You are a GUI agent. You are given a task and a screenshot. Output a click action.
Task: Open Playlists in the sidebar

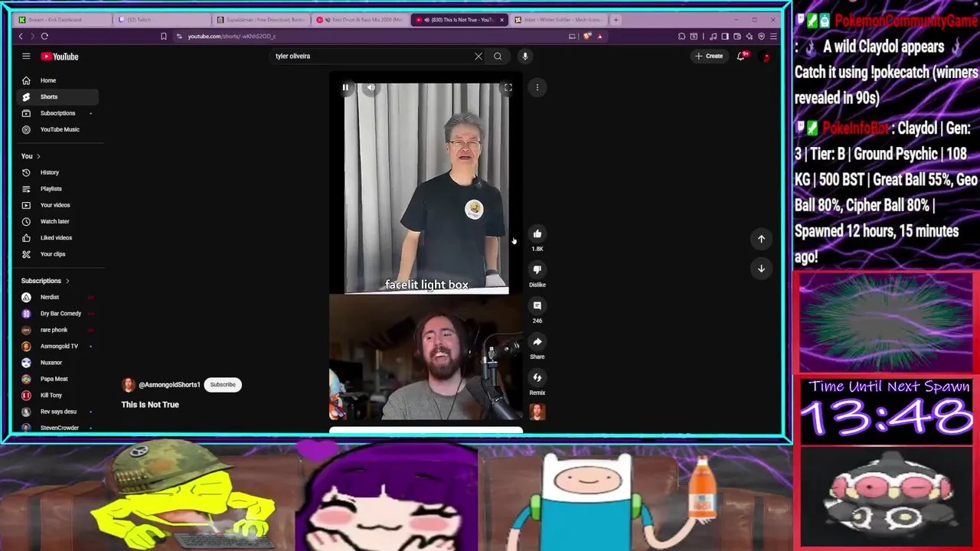[x=57, y=189]
